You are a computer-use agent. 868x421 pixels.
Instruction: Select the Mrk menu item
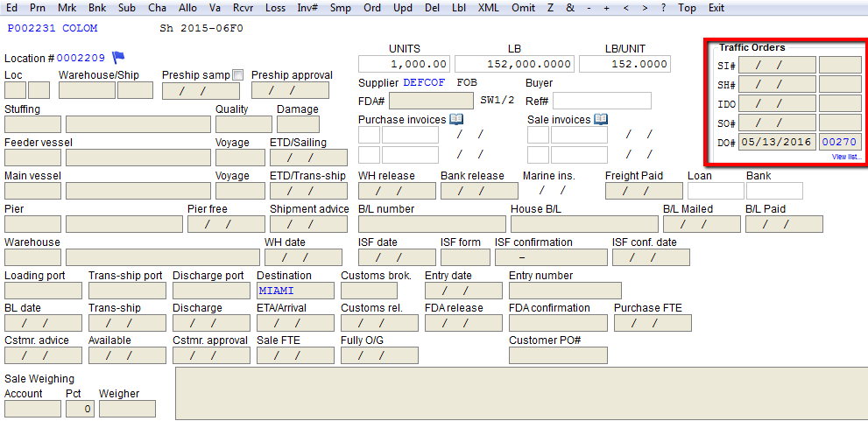(67, 8)
